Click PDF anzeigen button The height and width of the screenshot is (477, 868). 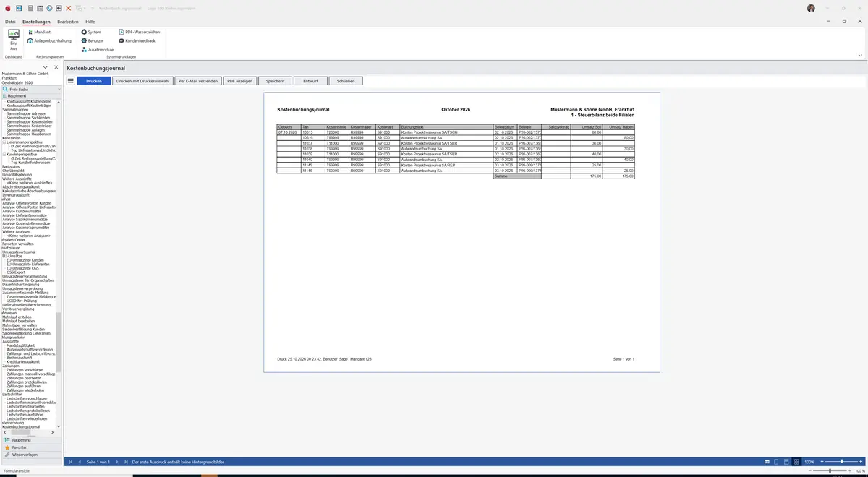(x=239, y=81)
